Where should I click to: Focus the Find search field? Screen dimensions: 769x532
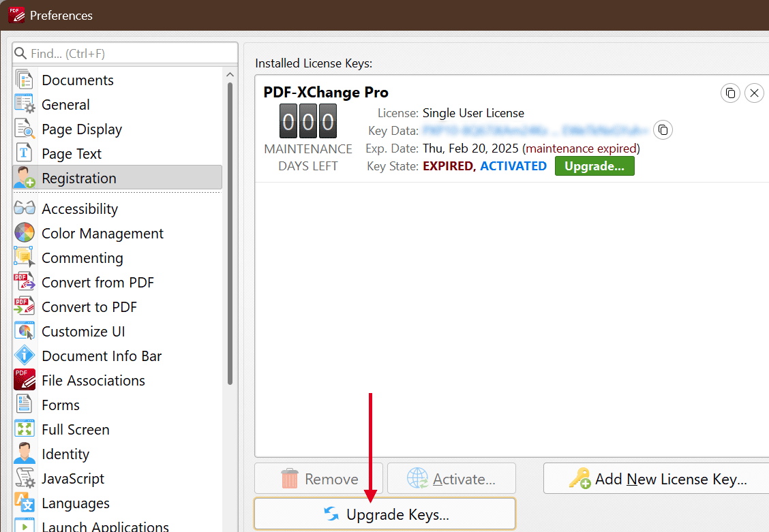tap(125, 53)
